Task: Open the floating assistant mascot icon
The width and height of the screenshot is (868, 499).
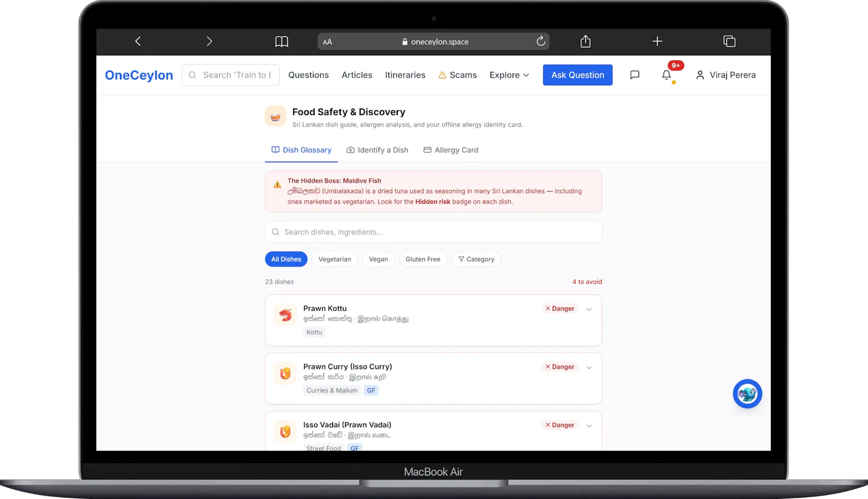Action: coord(748,394)
